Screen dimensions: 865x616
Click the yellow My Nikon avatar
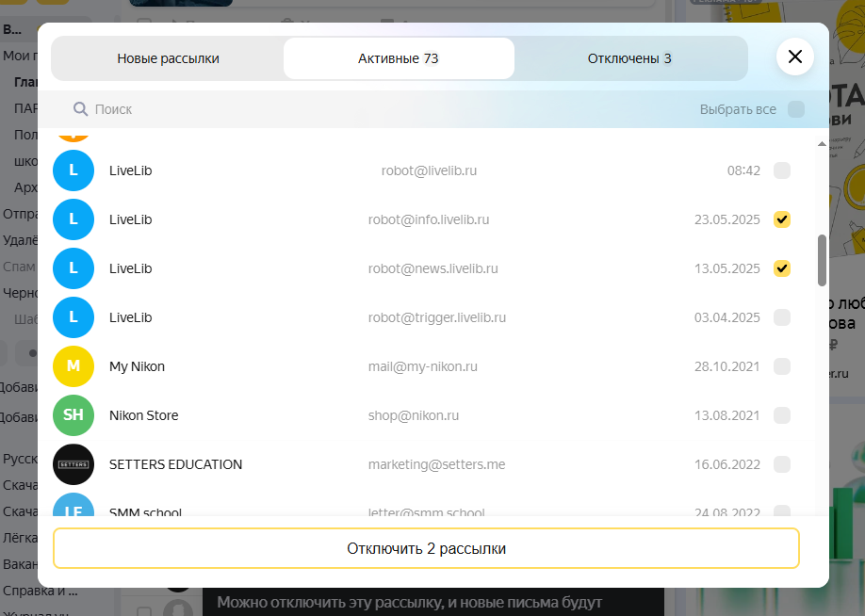pos(73,366)
